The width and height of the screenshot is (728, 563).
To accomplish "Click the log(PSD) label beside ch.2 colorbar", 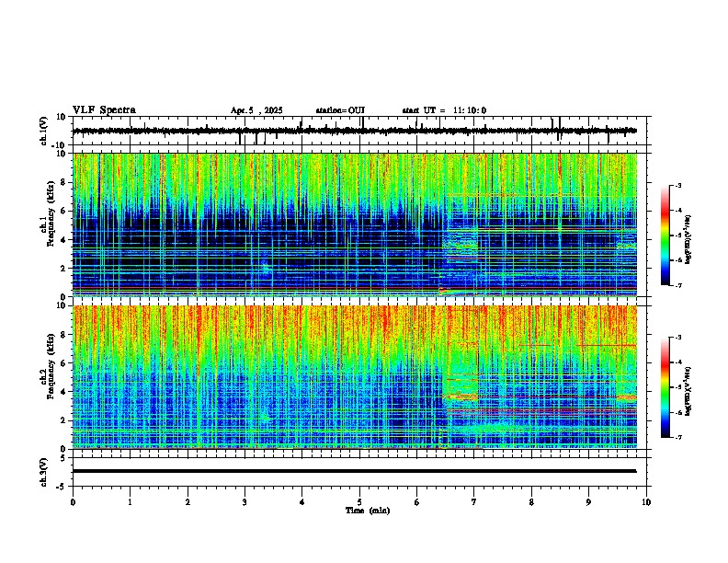I will click(688, 391).
